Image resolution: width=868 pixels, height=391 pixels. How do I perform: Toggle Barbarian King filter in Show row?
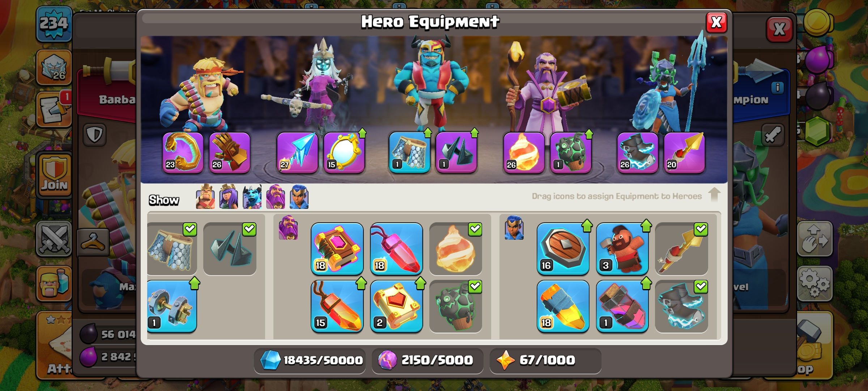tap(205, 197)
